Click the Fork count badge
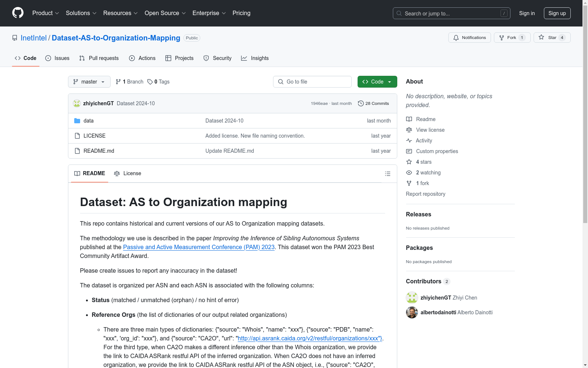 pos(522,38)
